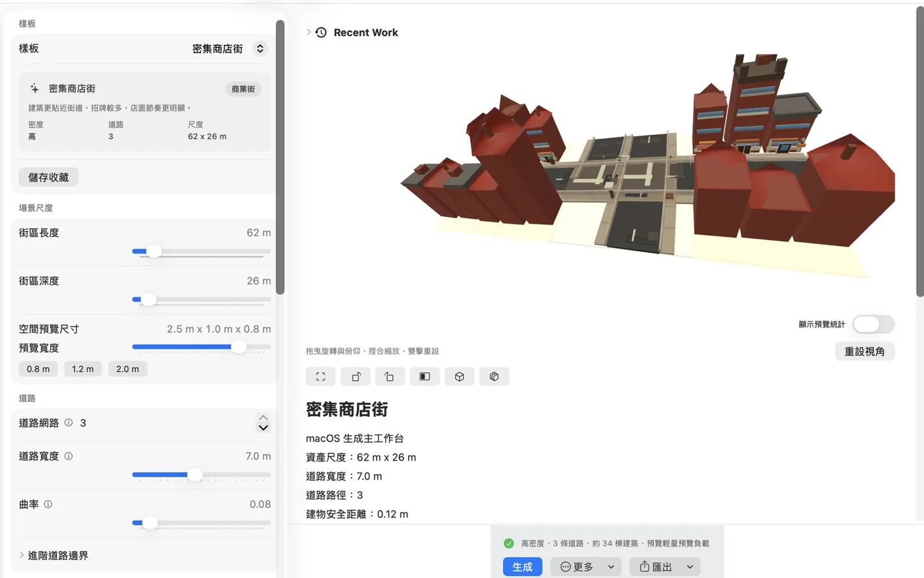924x578 pixels.
Task: Click the 場景尺度 section label
Action: point(36,208)
